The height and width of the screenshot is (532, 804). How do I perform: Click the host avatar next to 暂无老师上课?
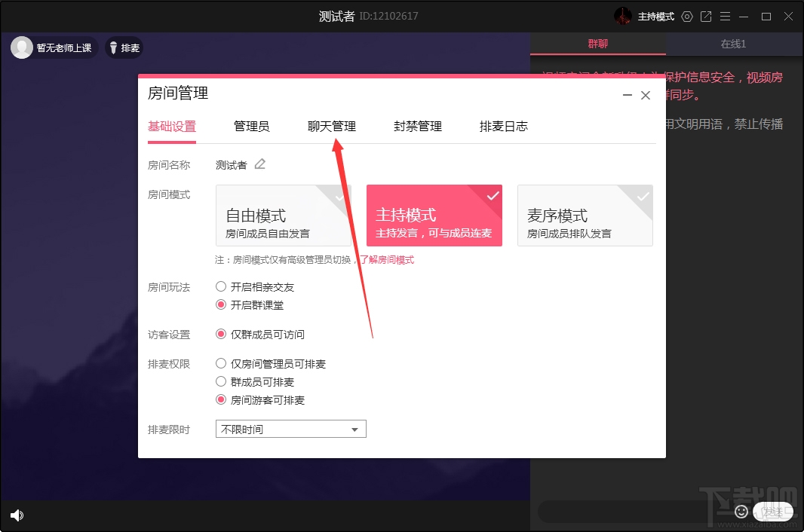tap(20, 47)
